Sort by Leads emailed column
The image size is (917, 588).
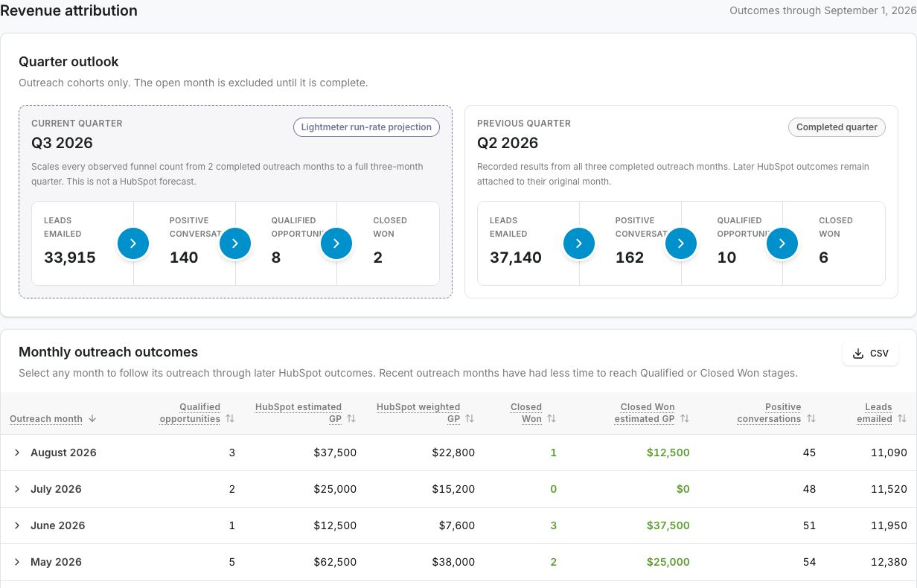(902, 419)
